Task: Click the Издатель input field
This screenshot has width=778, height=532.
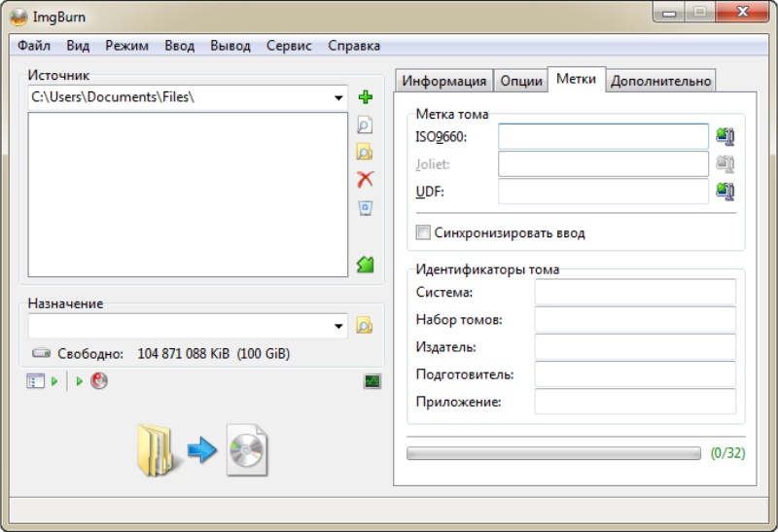Action: [x=635, y=347]
